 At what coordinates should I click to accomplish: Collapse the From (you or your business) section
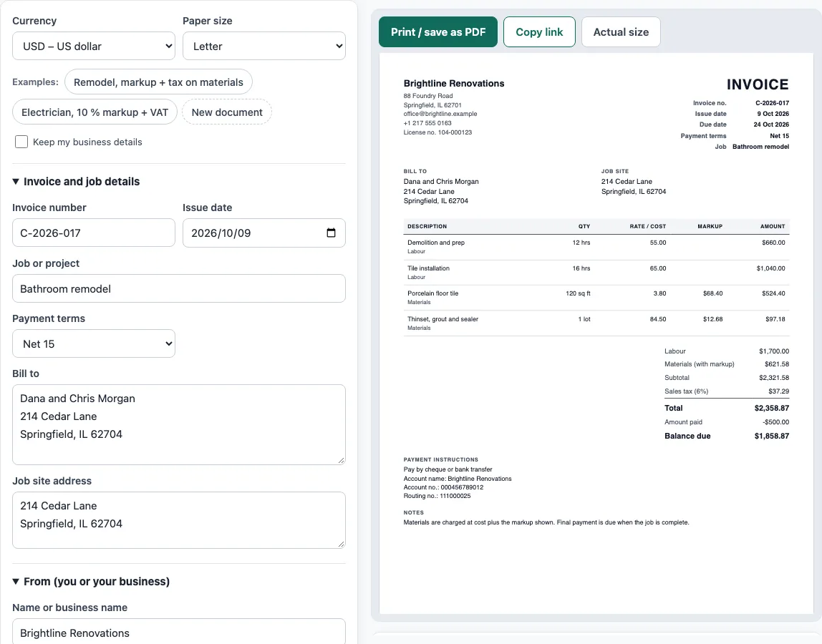pyautogui.click(x=91, y=581)
